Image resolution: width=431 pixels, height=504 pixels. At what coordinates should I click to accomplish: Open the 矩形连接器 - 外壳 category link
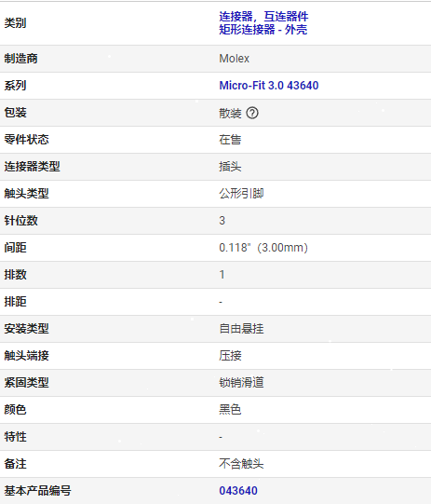[x=263, y=30]
